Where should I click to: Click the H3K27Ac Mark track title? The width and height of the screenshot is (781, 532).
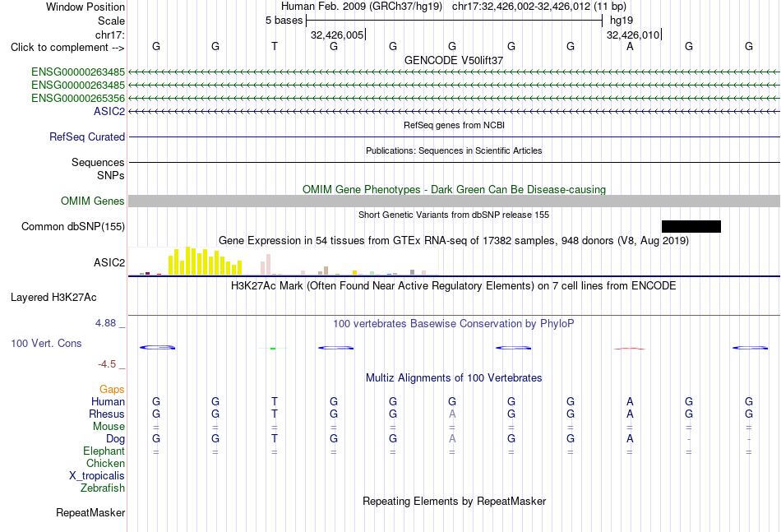tap(454, 286)
